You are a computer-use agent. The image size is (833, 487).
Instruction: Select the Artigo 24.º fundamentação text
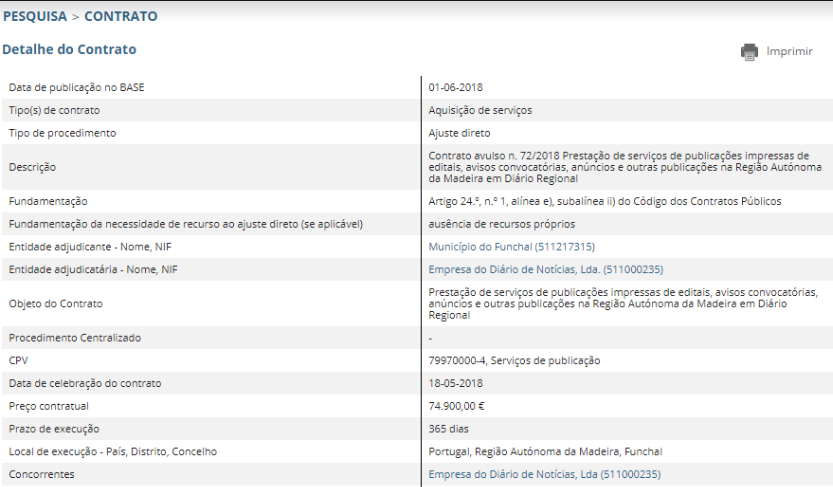point(605,201)
